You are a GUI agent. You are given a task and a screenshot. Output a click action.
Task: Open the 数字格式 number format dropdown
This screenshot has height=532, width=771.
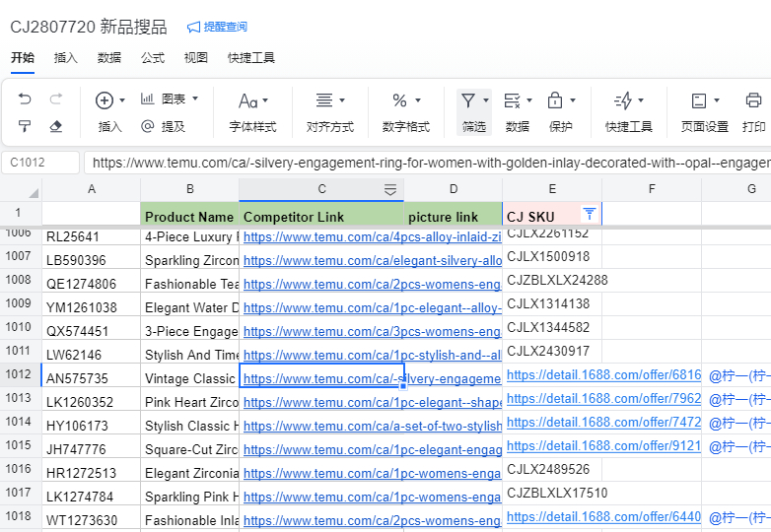click(405, 100)
